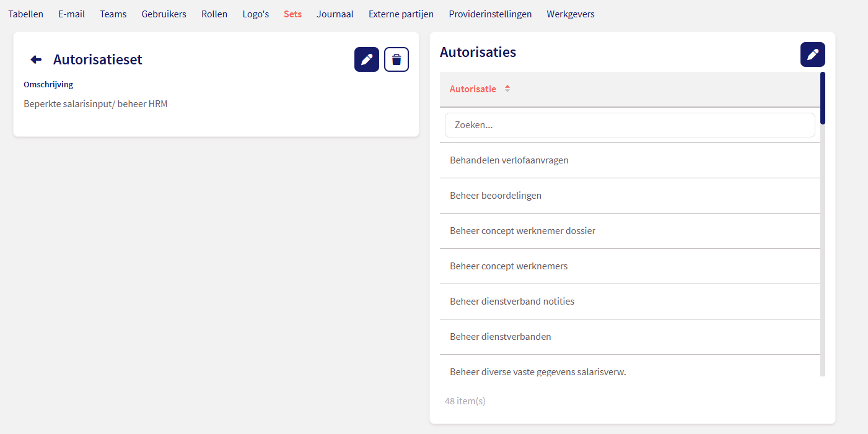Open the Werkgevers tab

coord(570,14)
